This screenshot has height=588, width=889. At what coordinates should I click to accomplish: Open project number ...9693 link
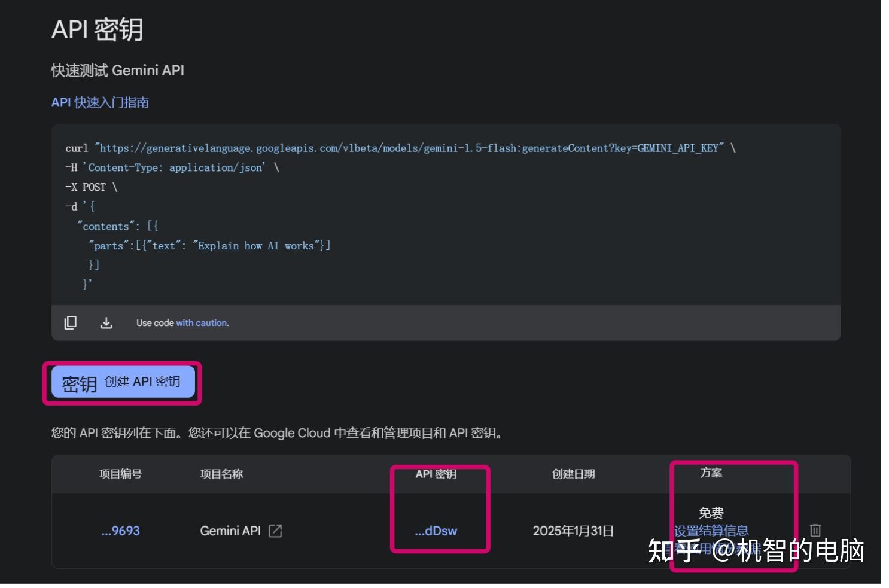tap(120, 531)
